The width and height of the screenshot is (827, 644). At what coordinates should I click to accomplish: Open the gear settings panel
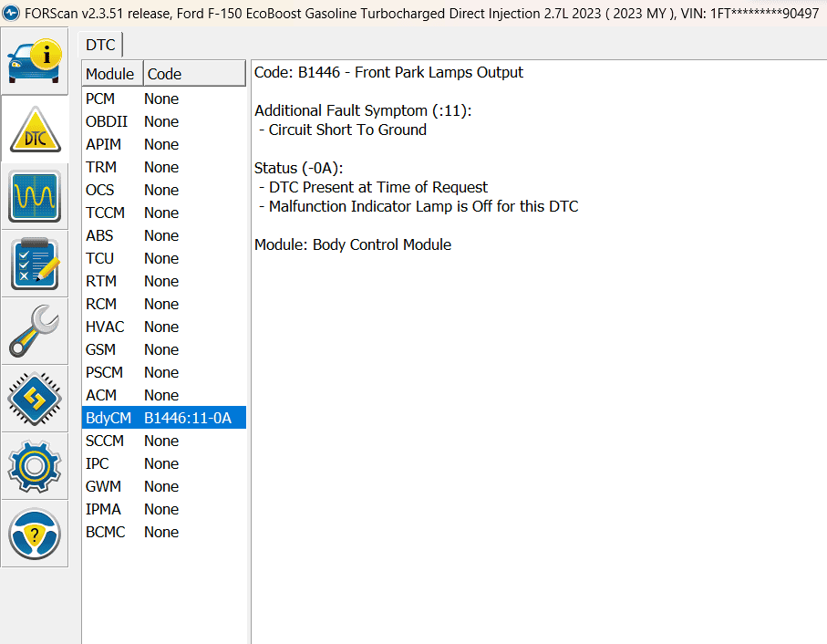pyautogui.click(x=35, y=466)
